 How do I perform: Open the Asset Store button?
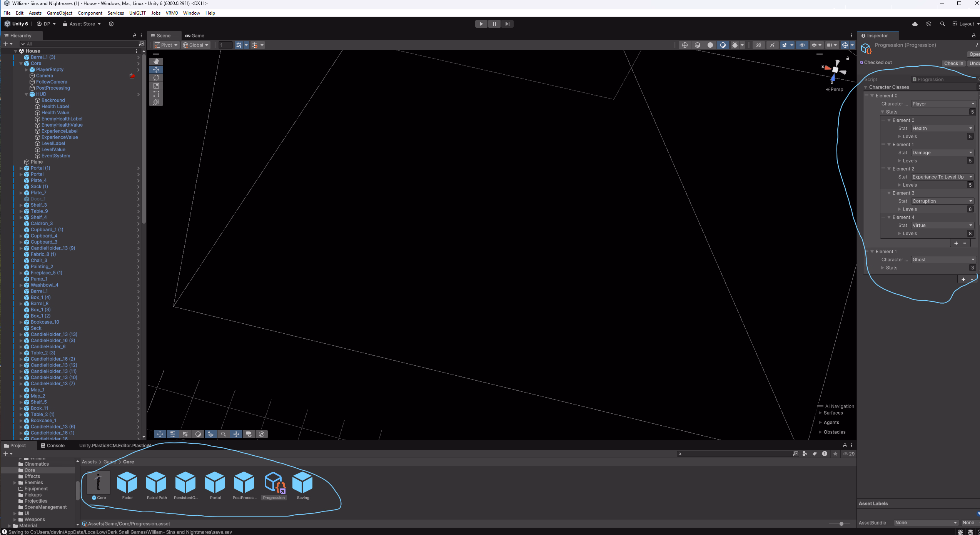coord(82,24)
